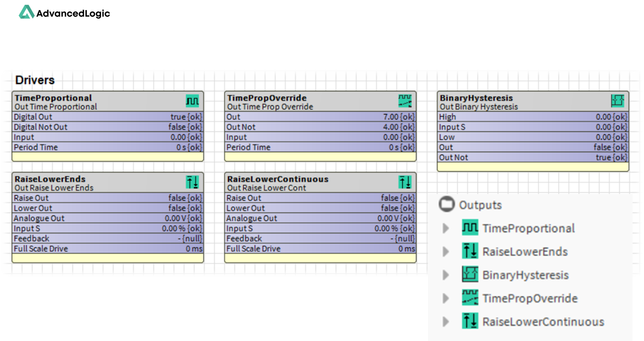Click the TimeProportional block pulse icon
644x341 pixels.
pos(192,101)
